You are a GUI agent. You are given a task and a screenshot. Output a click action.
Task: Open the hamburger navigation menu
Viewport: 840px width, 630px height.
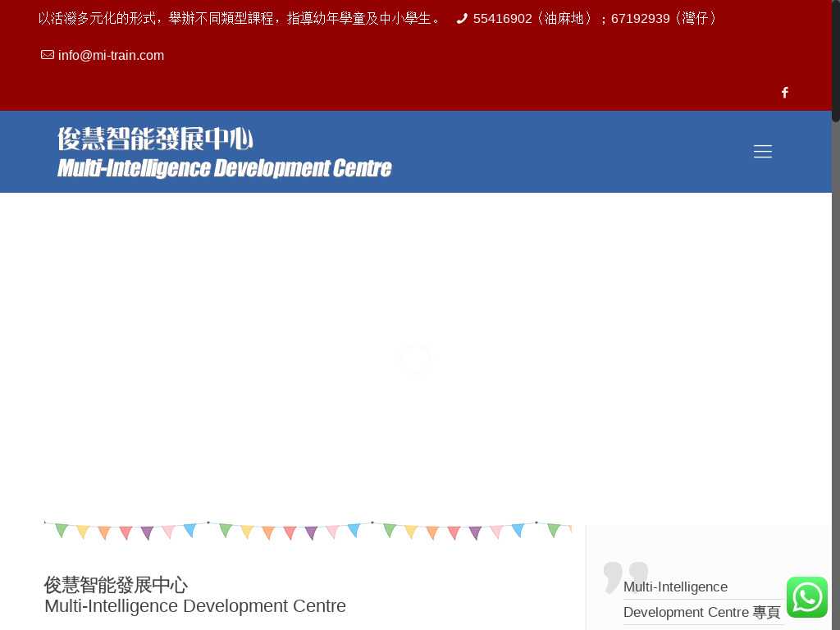[x=762, y=152]
